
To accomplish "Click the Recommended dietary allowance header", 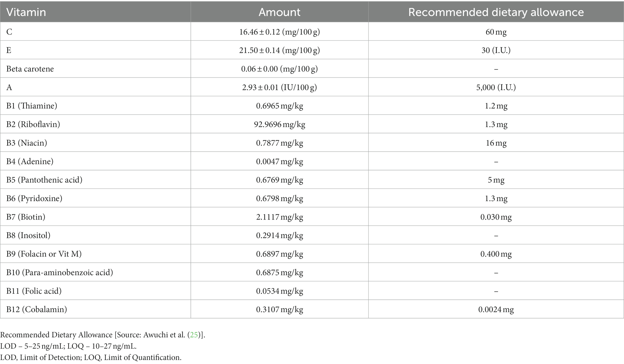I will (496, 12).
